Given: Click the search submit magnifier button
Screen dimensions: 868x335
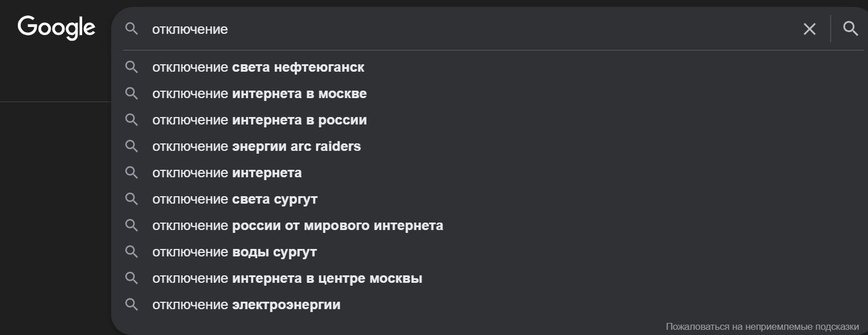Looking at the screenshot, I should 850,29.
